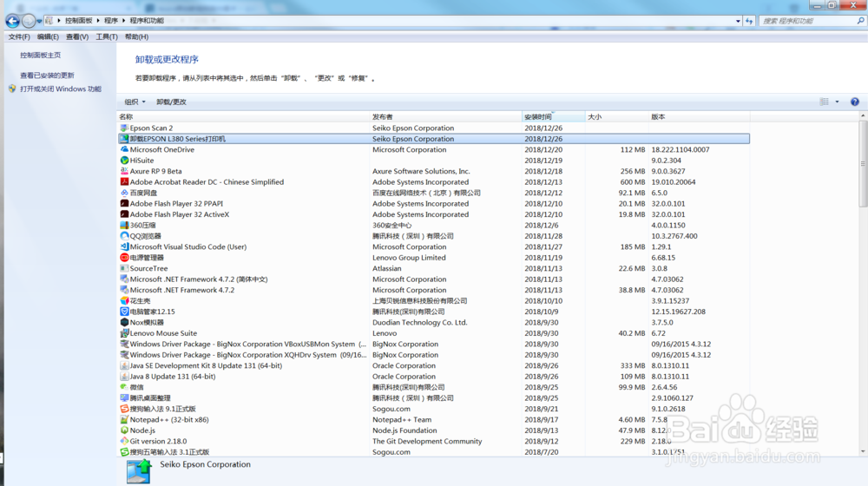Click the 微信 program icon
The image size is (868, 486).
(124, 387)
